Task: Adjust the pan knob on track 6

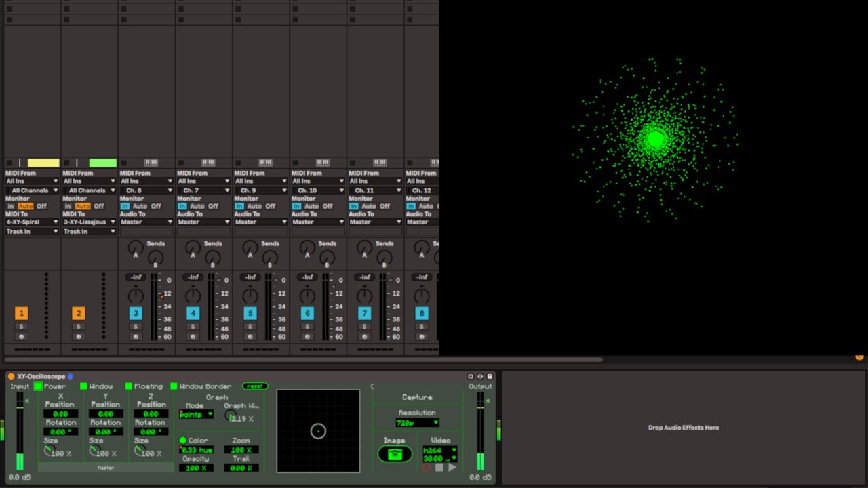Action: (307, 295)
